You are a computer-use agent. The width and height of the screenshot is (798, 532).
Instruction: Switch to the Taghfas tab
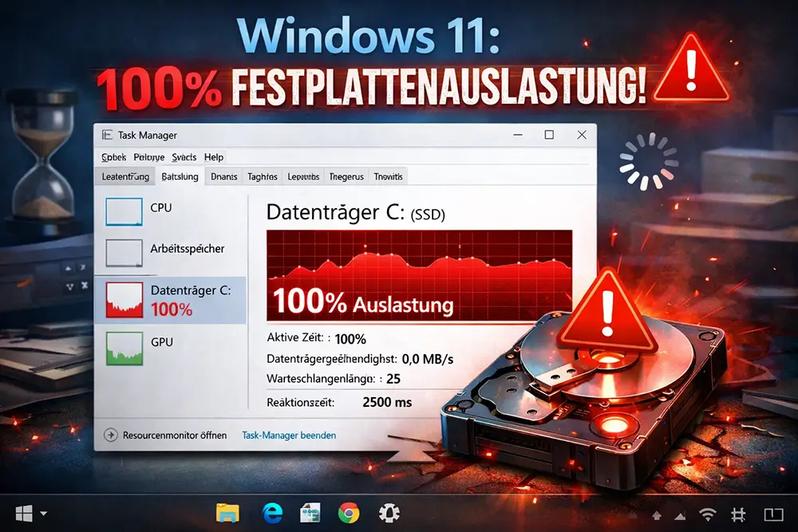(262, 176)
